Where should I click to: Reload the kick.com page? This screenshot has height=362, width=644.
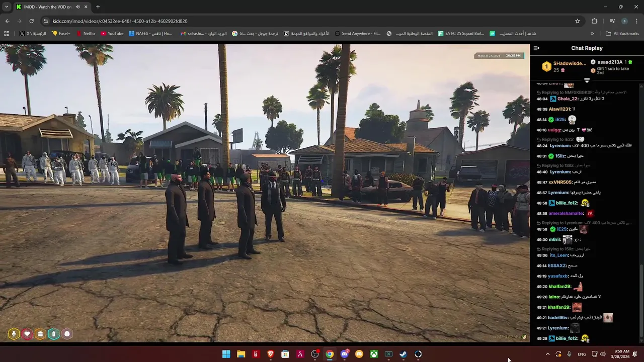31,21
